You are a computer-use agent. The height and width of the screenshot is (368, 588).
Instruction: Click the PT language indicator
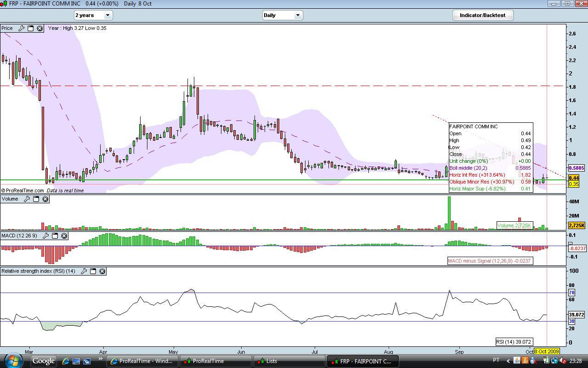[496, 361]
